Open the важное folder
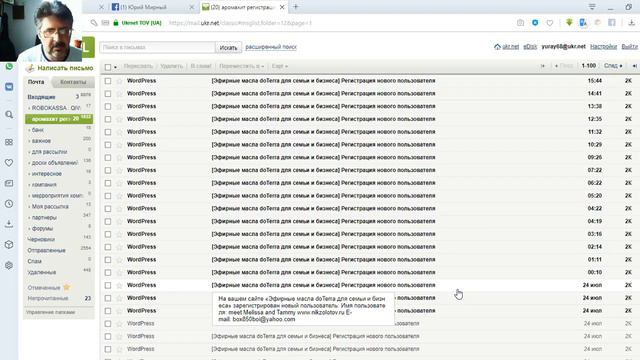The image size is (640, 360). tap(41, 141)
